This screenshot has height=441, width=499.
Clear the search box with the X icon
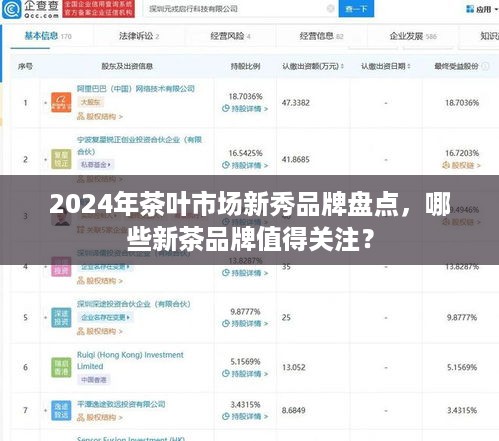(x=330, y=9)
